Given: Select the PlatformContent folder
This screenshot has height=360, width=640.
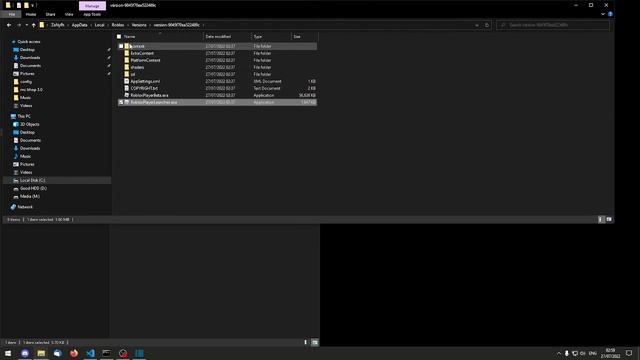Looking at the screenshot, I should coord(145,60).
